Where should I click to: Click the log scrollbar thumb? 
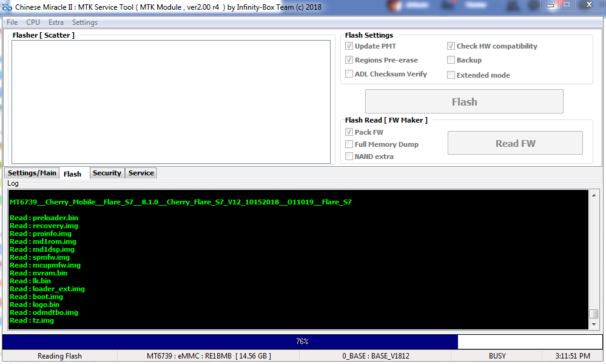pos(594,314)
